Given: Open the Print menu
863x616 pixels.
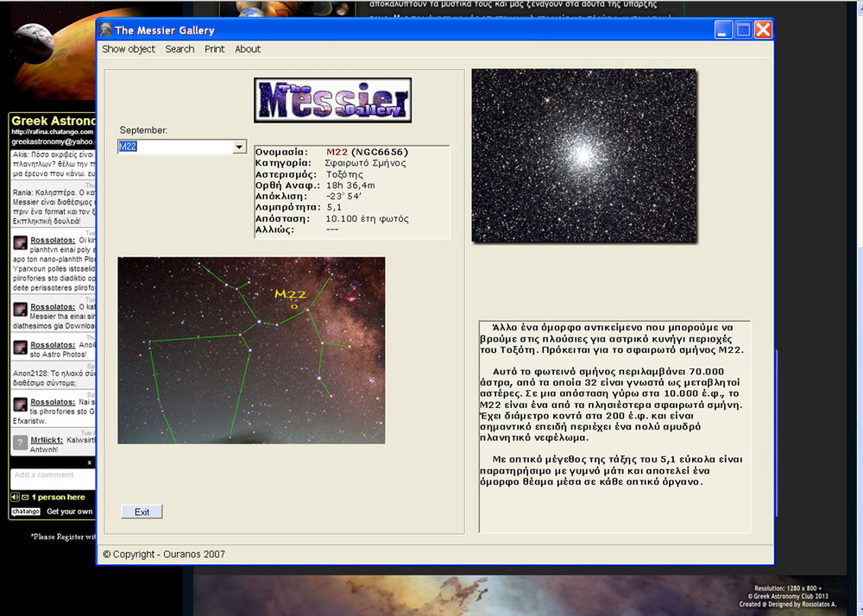Looking at the screenshot, I should pyautogui.click(x=215, y=49).
